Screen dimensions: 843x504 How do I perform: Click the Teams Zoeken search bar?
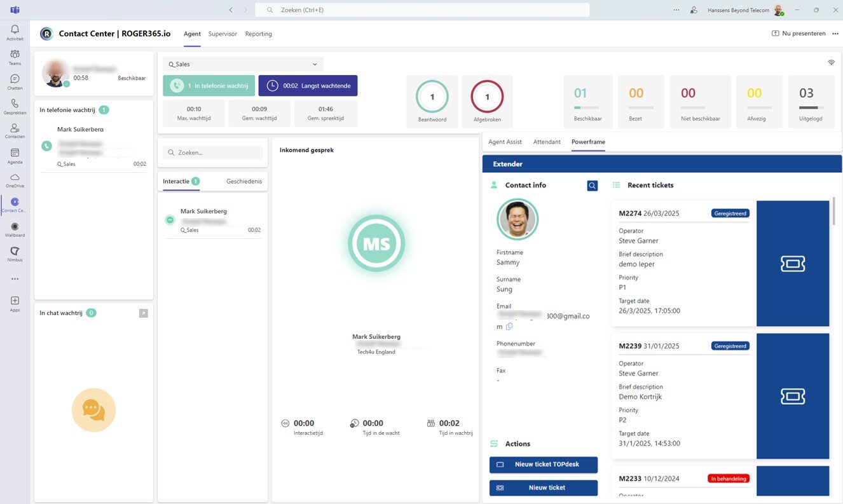(421, 10)
